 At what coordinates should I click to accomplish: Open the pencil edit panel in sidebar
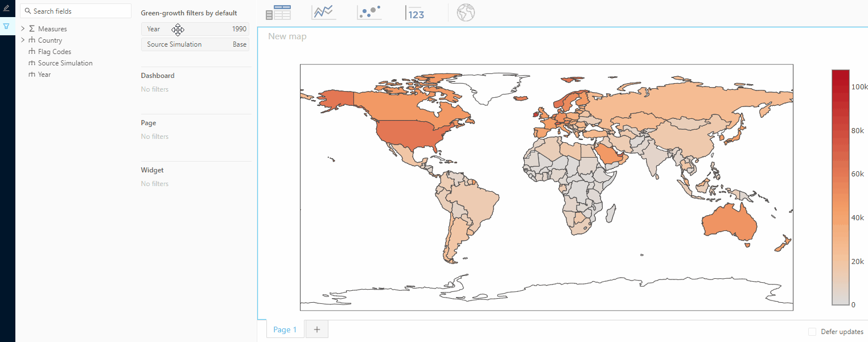pyautogui.click(x=6, y=9)
